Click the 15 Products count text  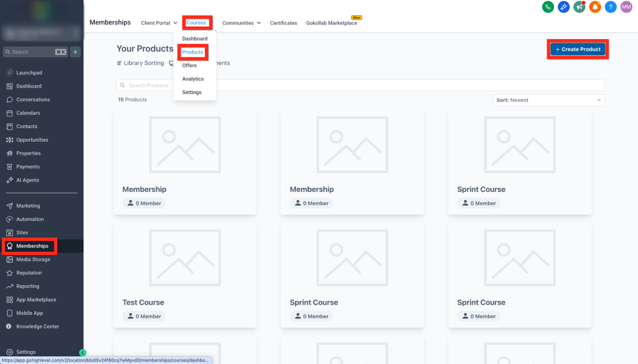[x=132, y=99]
